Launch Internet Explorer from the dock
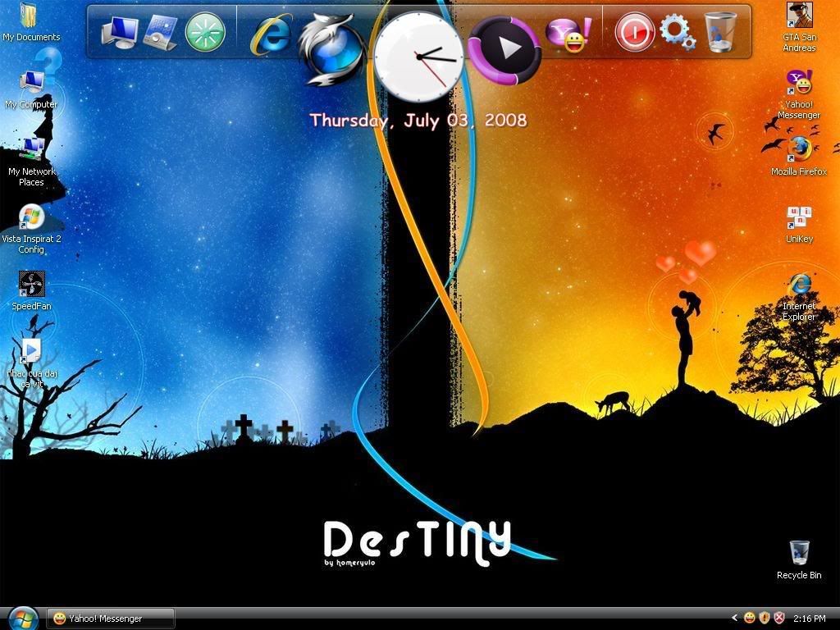Viewport: 840px width, 630px height. pyautogui.click(x=272, y=34)
